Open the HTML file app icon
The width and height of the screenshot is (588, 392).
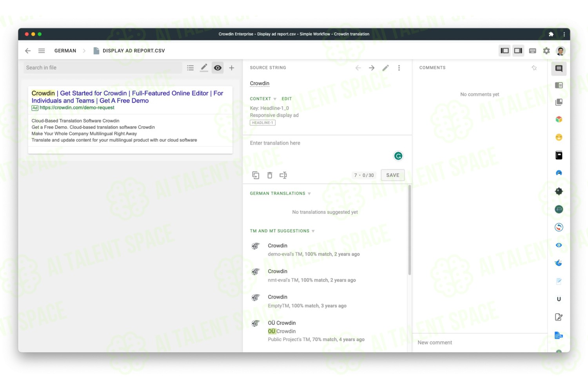(559, 335)
